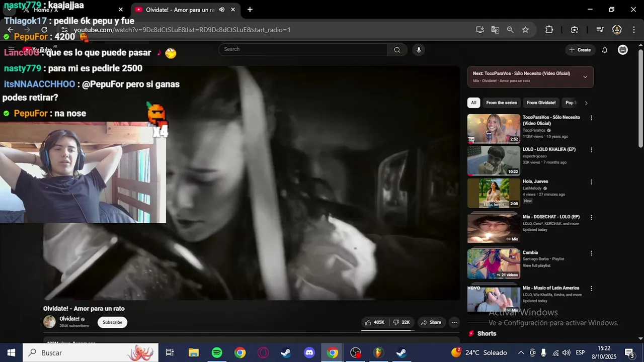This screenshot has height=362, width=644.
Task: Open FL Studio from the taskbar
Action: point(378,352)
